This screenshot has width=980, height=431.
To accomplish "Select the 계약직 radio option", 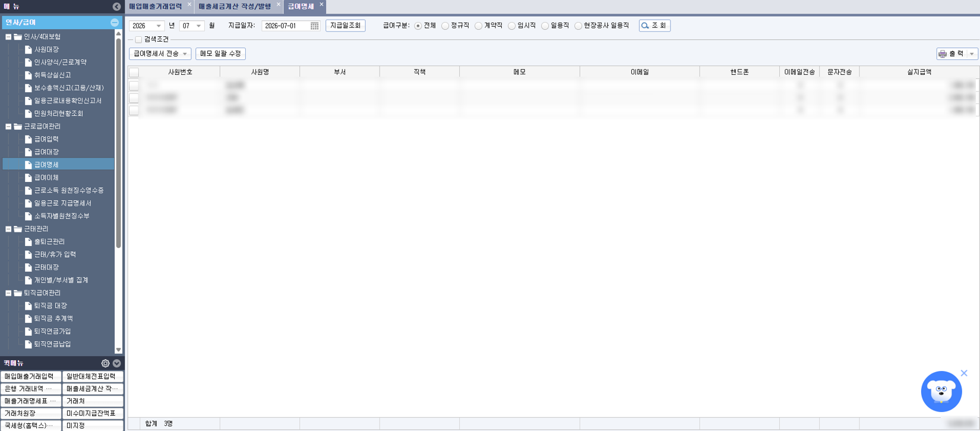I will [478, 26].
